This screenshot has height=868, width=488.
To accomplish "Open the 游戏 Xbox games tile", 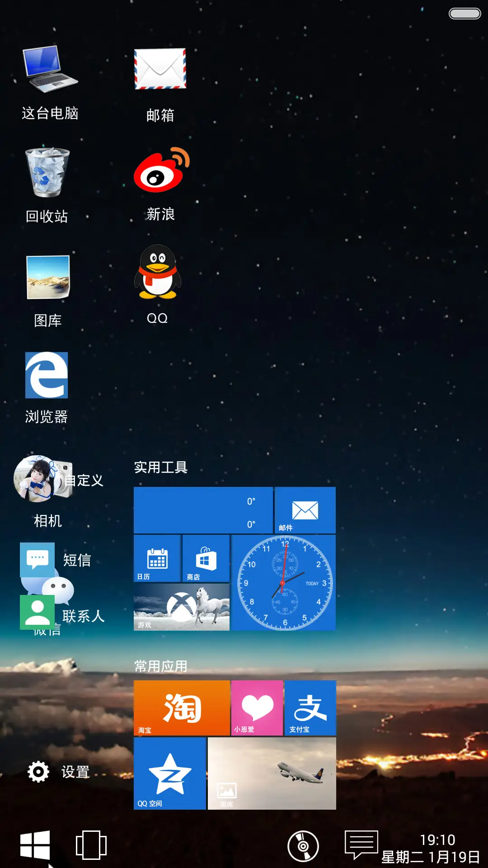I will [182, 607].
